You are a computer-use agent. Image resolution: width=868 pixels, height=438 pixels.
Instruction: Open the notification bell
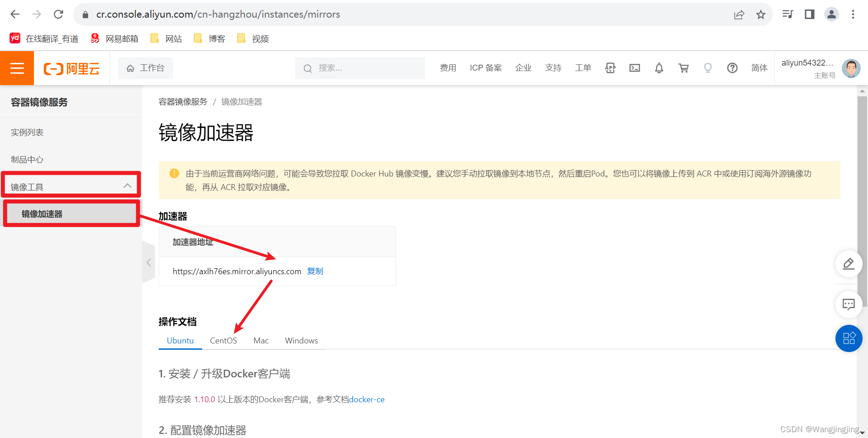pos(659,68)
